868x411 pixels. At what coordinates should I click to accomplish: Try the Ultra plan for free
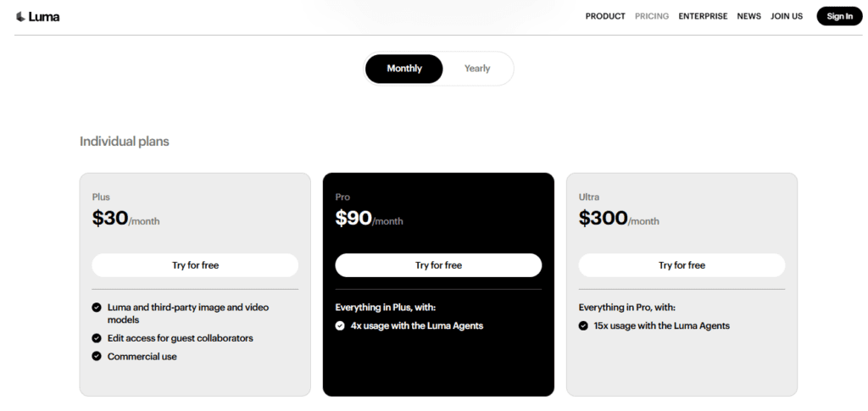tap(682, 265)
